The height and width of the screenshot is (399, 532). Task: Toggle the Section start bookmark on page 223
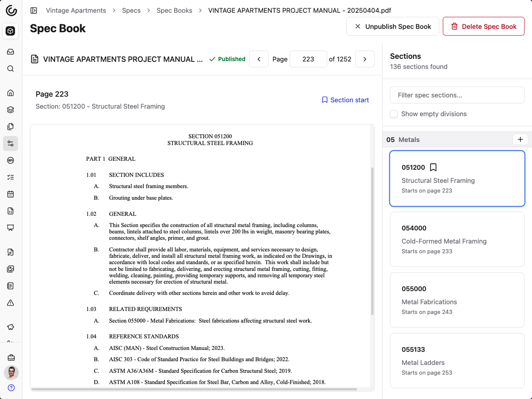345,100
